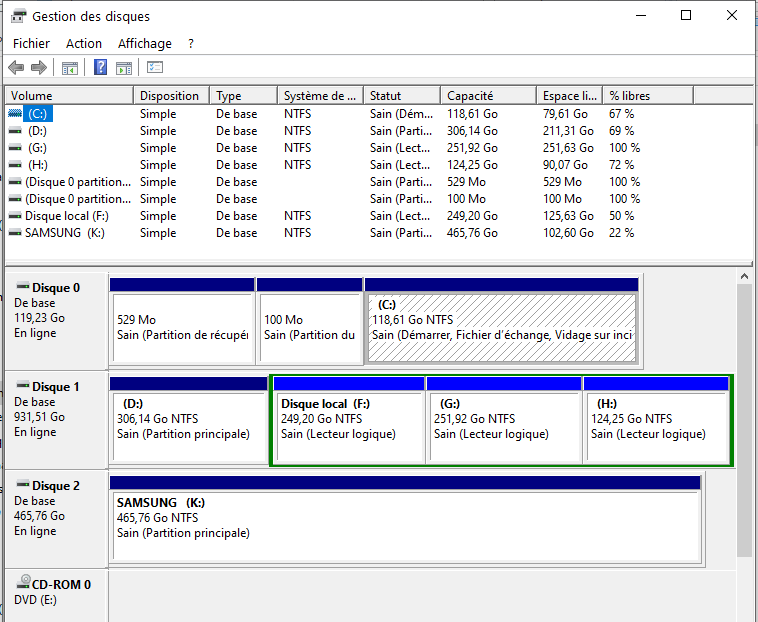
Task: Click the 22 % free value for SAMSUNG
Action: (621, 233)
